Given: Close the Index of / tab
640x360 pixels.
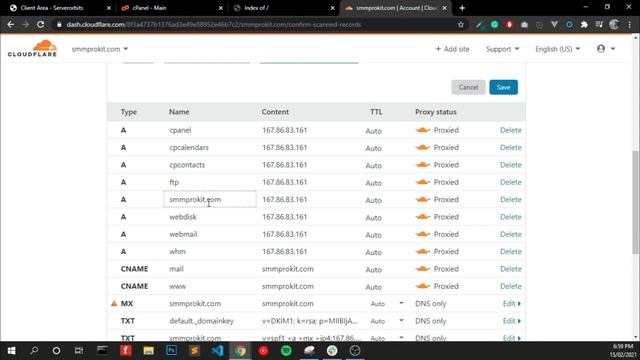Looking at the screenshot, I should (332, 8).
